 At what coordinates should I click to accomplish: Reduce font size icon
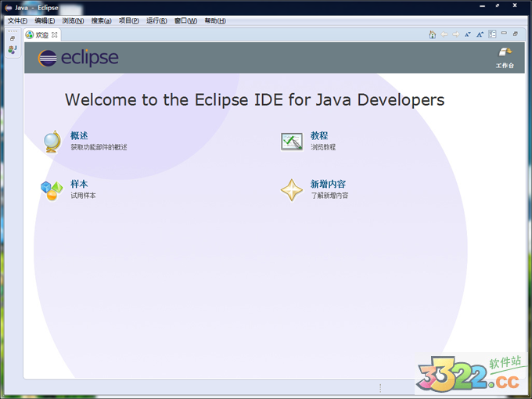click(x=468, y=34)
